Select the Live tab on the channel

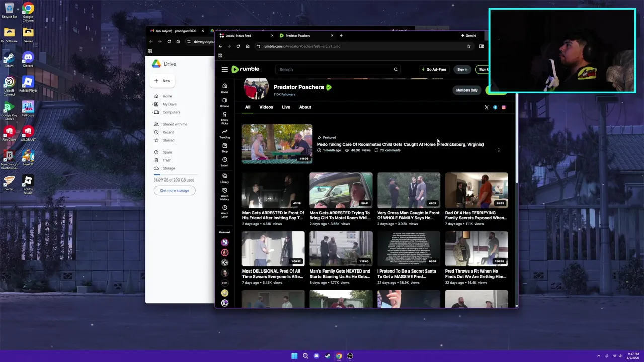point(286,107)
